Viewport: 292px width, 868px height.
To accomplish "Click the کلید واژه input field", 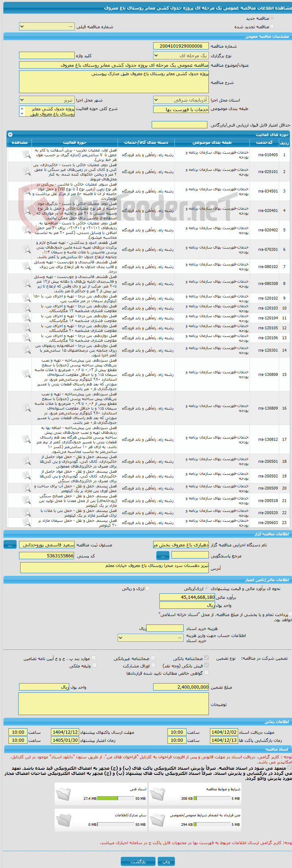I will coord(47,55).
